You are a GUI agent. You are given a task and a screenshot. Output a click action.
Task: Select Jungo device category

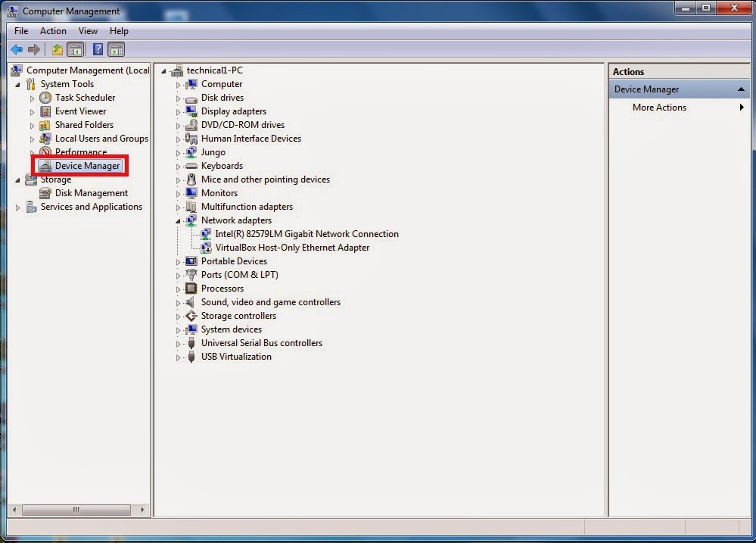click(213, 152)
